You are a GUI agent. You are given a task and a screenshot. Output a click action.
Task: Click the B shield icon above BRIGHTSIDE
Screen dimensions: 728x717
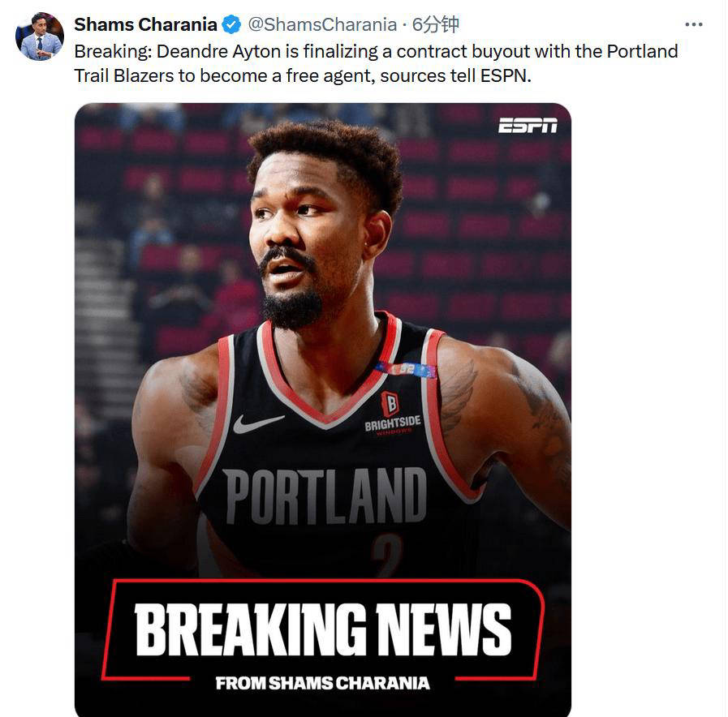390,403
